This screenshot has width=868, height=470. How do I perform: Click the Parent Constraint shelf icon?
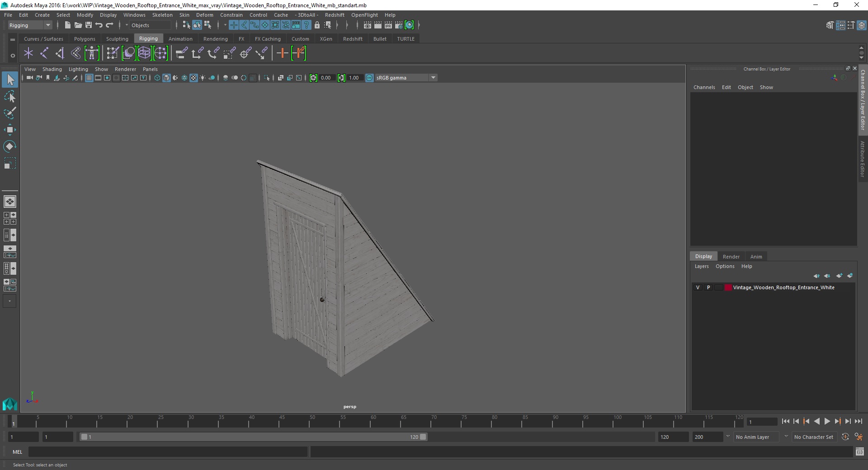181,53
